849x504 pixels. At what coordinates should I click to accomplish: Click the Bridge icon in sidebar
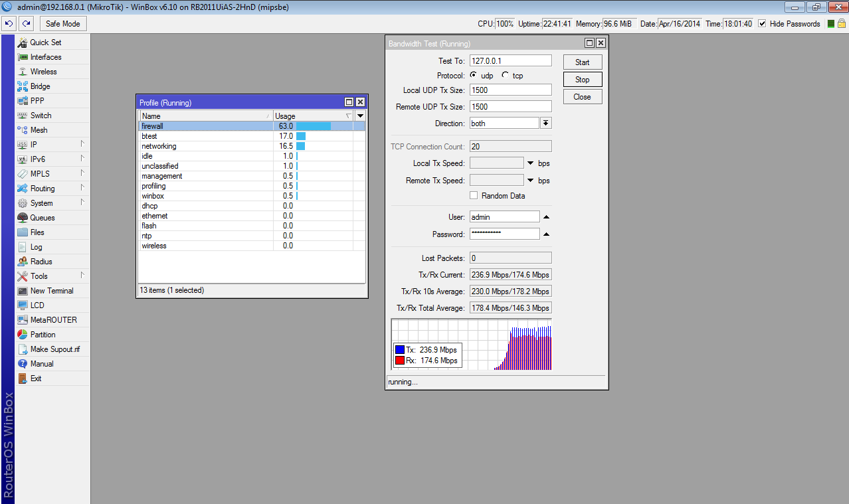coord(23,86)
